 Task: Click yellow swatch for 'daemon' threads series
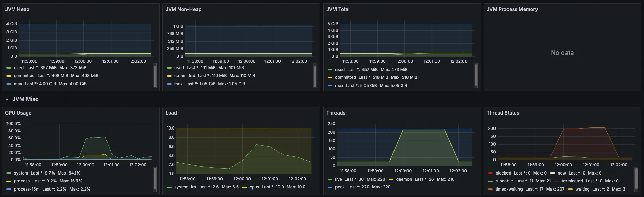(x=391, y=179)
